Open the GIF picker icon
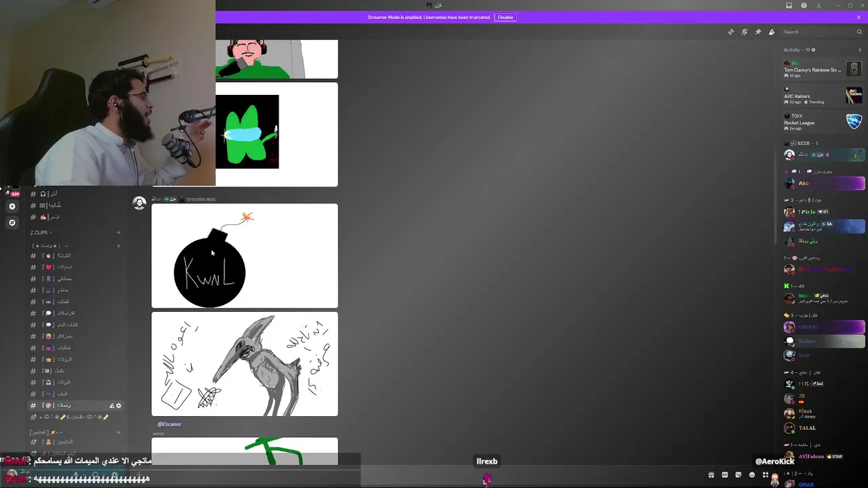The height and width of the screenshot is (488, 868). pyautogui.click(x=725, y=474)
